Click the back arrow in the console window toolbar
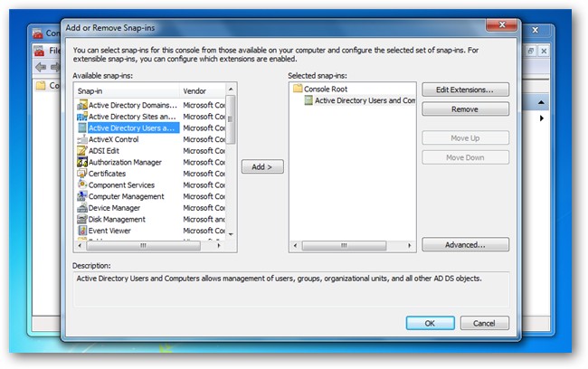 tap(41, 67)
